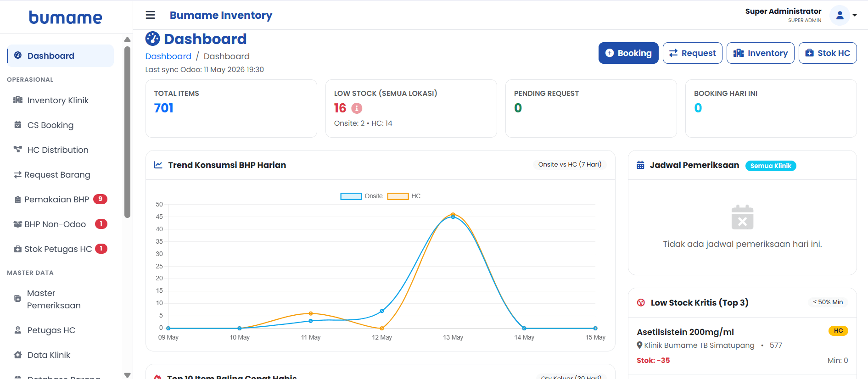Click the Pemakaian BHP clipboard icon
This screenshot has width=868, height=379.
click(x=18, y=199)
